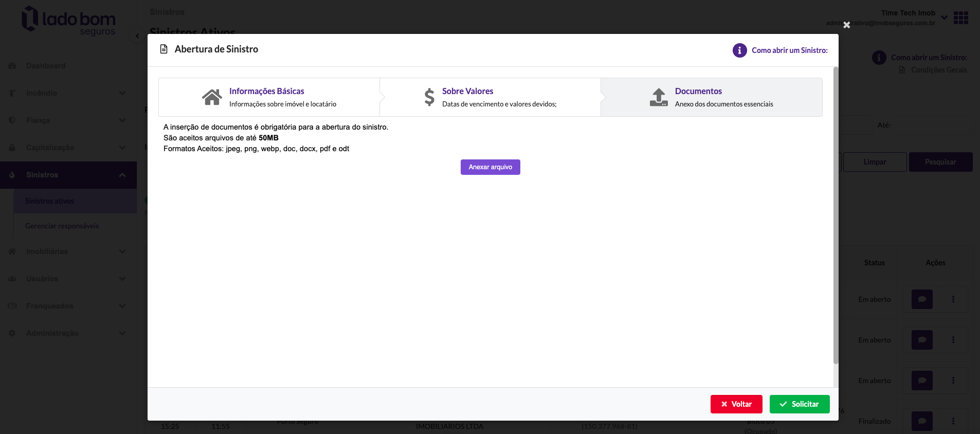The height and width of the screenshot is (434, 980).
Task: Click the Sinistros flame icon
Action: tap(12, 175)
